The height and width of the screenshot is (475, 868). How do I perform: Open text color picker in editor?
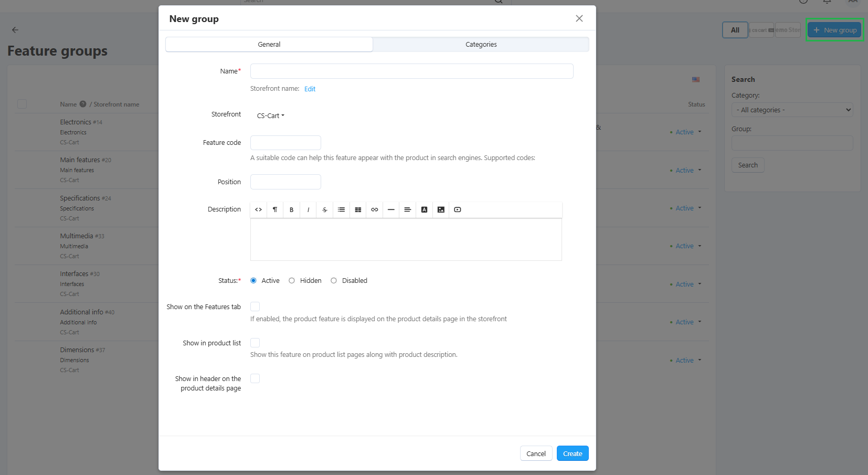pyautogui.click(x=425, y=209)
